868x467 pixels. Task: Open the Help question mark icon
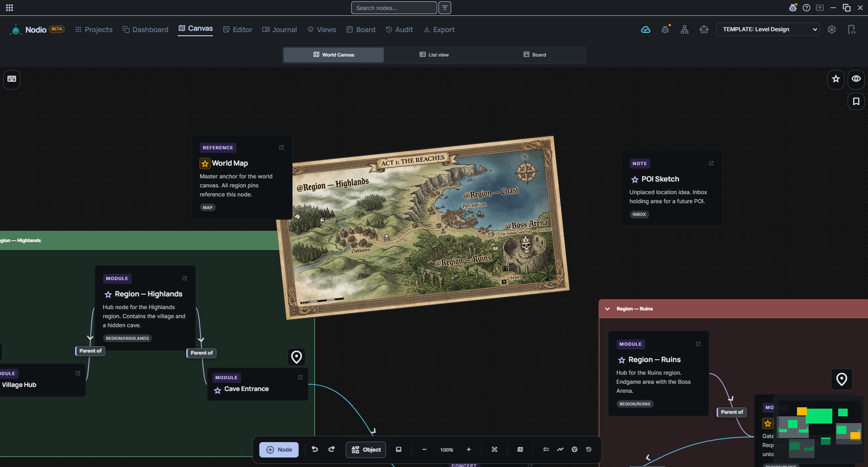point(807,8)
